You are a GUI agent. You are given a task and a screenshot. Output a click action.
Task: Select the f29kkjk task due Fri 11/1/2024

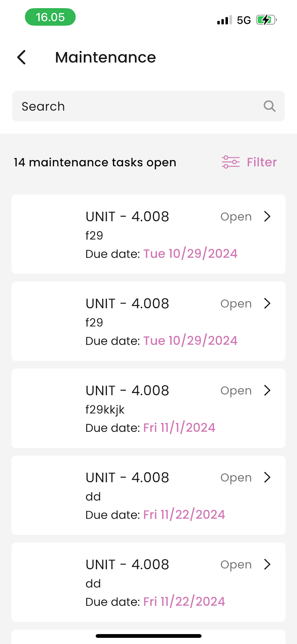click(x=148, y=408)
